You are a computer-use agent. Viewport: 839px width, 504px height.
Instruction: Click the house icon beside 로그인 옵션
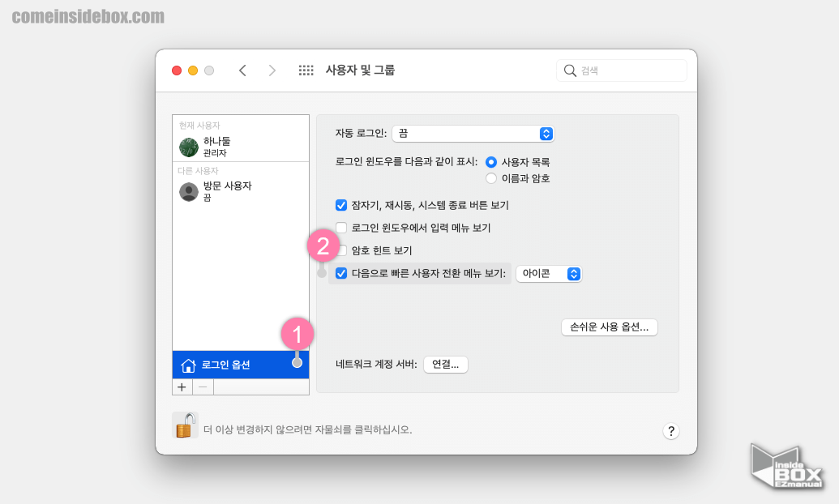click(x=188, y=365)
